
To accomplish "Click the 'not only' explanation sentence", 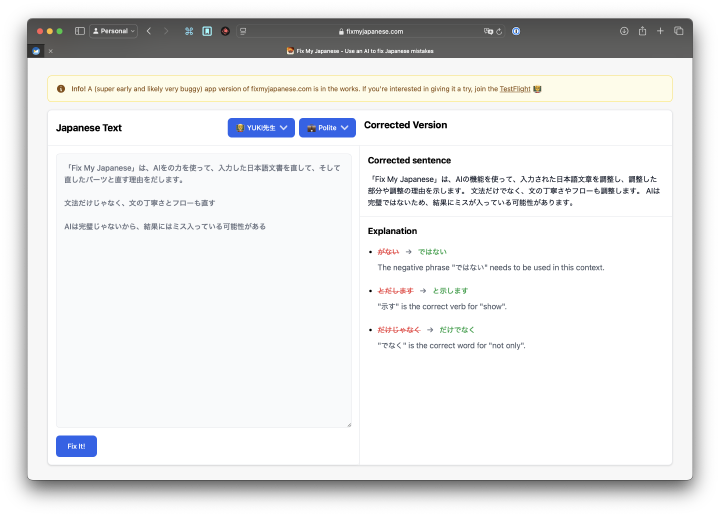I will tap(451, 346).
